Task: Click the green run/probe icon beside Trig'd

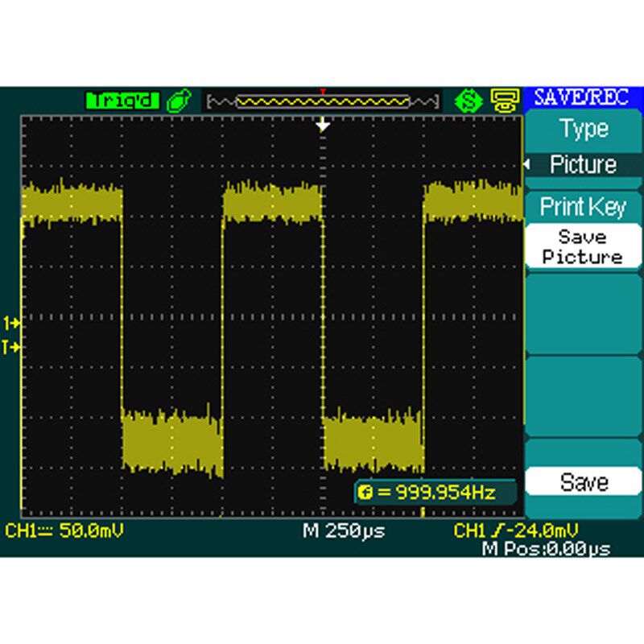Action: 180,101
